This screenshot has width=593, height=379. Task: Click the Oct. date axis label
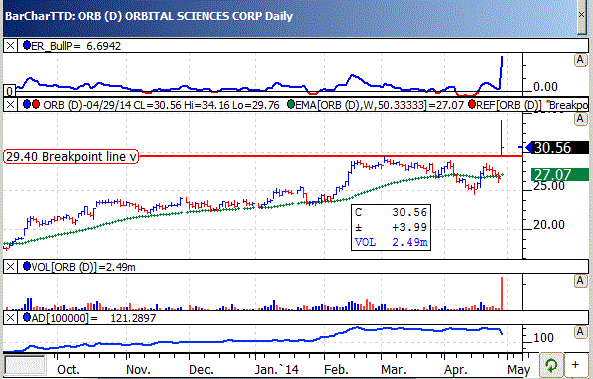pos(68,370)
